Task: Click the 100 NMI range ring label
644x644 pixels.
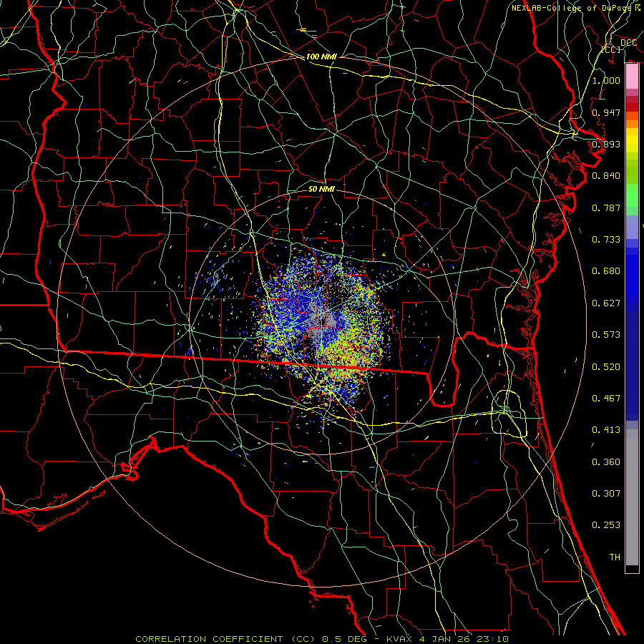Action: click(321, 57)
